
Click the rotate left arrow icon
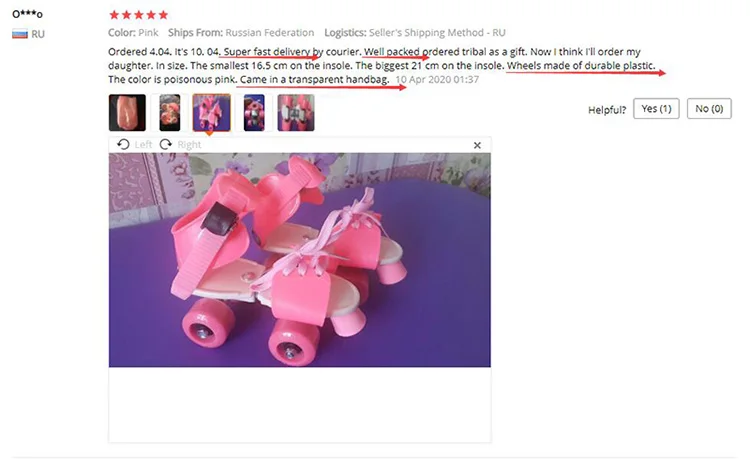[123, 144]
